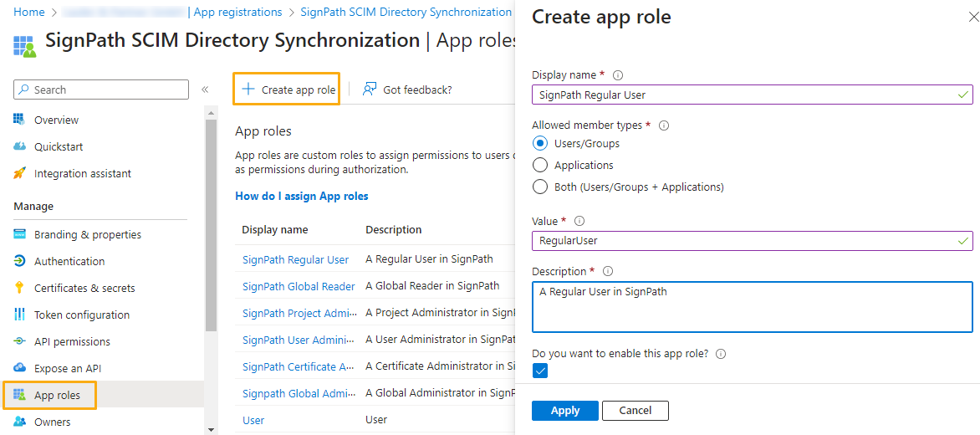This screenshot has height=435, width=980.
Task: Click the Home breadcrumb link
Action: click(x=28, y=12)
